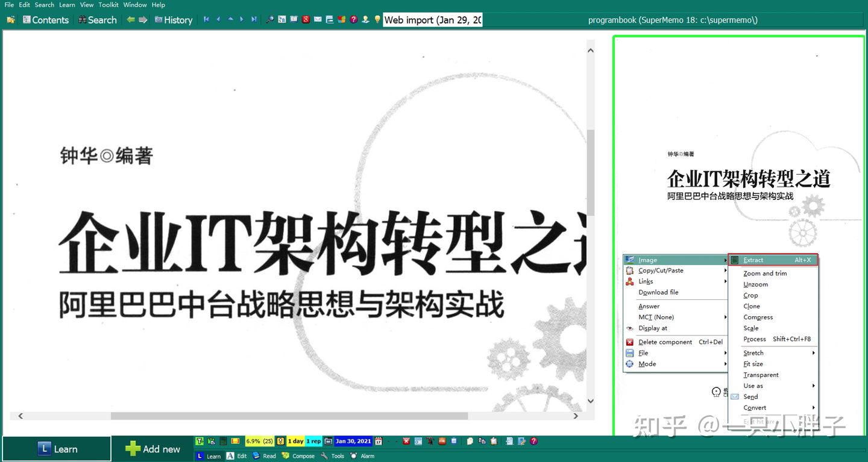Image resolution: width=868 pixels, height=462 pixels.
Task: Open the Contents panel
Action: click(x=46, y=20)
